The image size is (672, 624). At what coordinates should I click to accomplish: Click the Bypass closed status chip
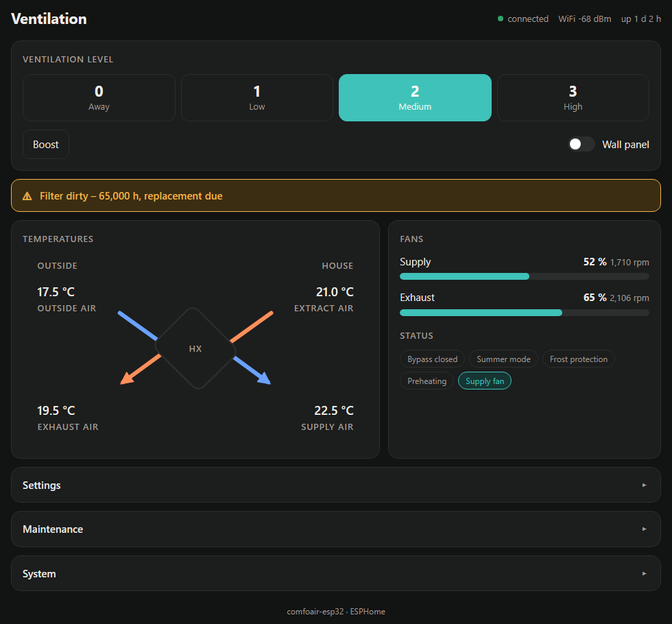(x=433, y=359)
